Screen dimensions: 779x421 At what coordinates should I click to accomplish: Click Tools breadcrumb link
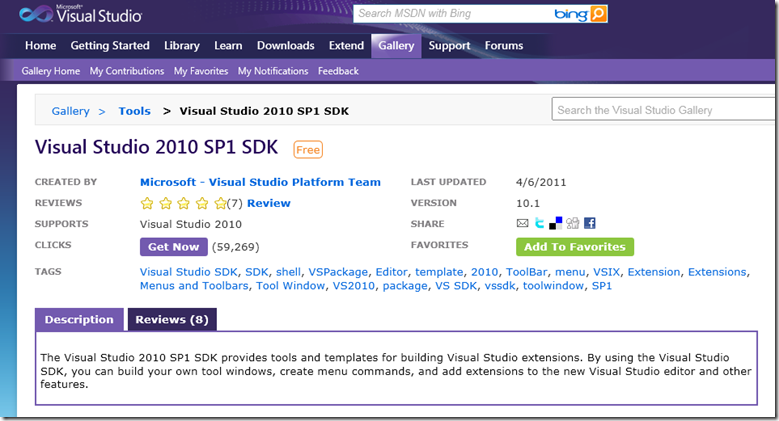click(134, 111)
